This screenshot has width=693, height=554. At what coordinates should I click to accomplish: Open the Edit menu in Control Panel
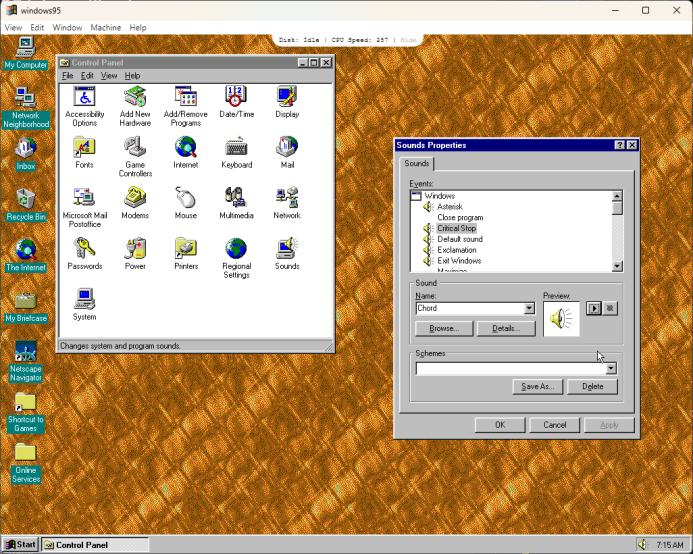click(x=87, y=76)
